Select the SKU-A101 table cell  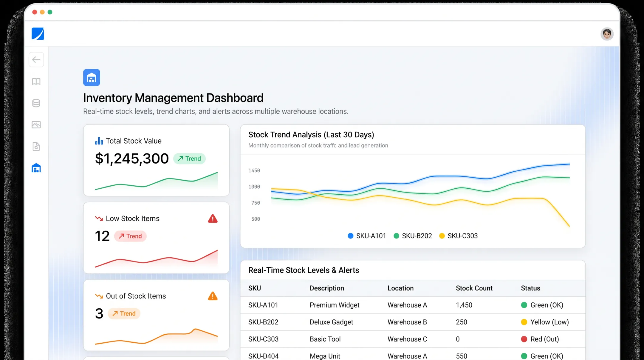[263, 305]
